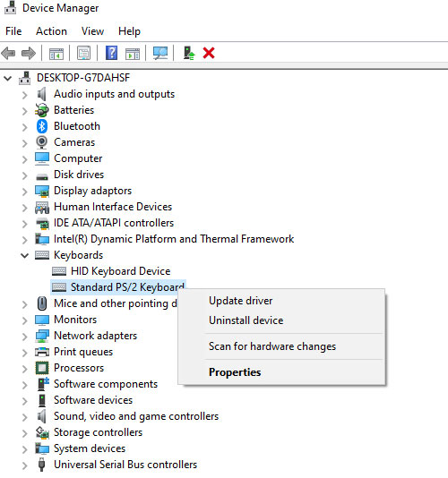Click the IDE ATA/ATAPI controllers icon

[x=42, y=224]
